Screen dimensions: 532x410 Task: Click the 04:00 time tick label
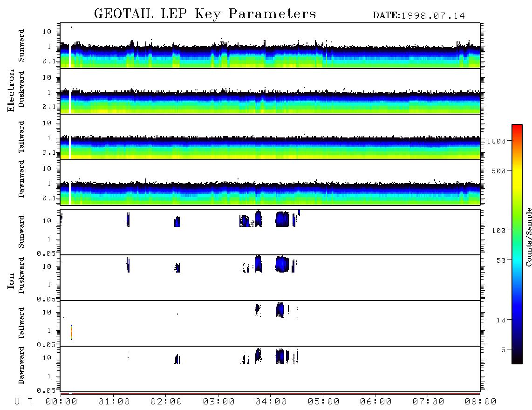point(271,402)
